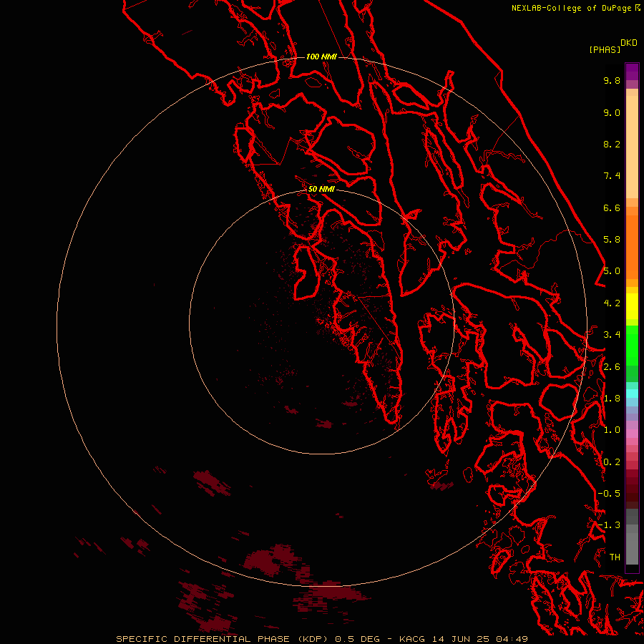Screen dimensions: 644x644
Task: Select the 4.2 value on the legend
Action: click(x=612, y=303)
